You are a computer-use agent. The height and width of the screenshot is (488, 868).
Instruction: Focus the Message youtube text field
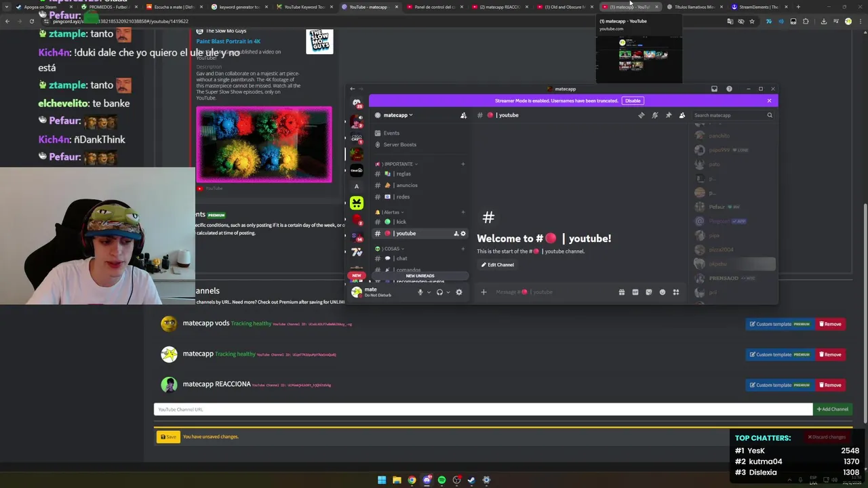tap(553, 292)
